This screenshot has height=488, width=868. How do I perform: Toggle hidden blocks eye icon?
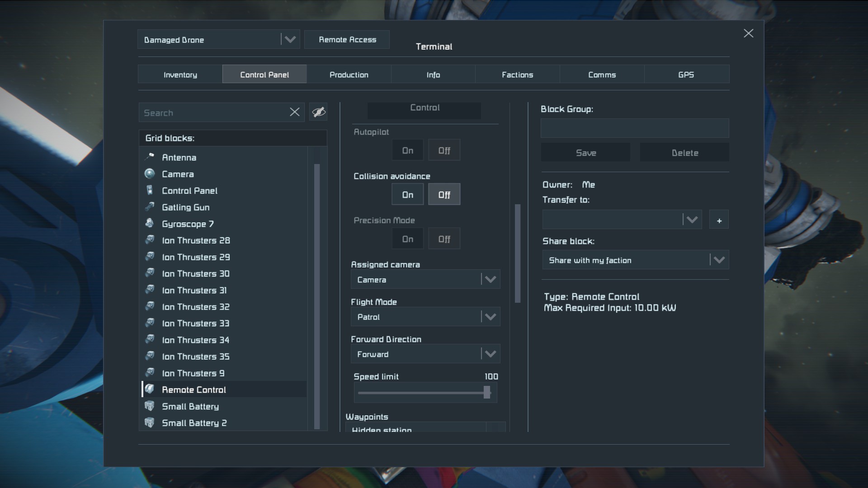(x=318, y=112)
